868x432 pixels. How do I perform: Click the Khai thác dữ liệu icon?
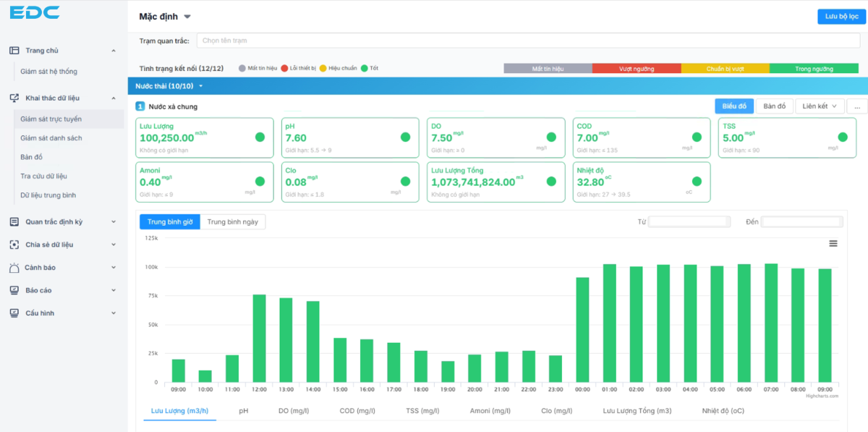click(x=14, y=98)
